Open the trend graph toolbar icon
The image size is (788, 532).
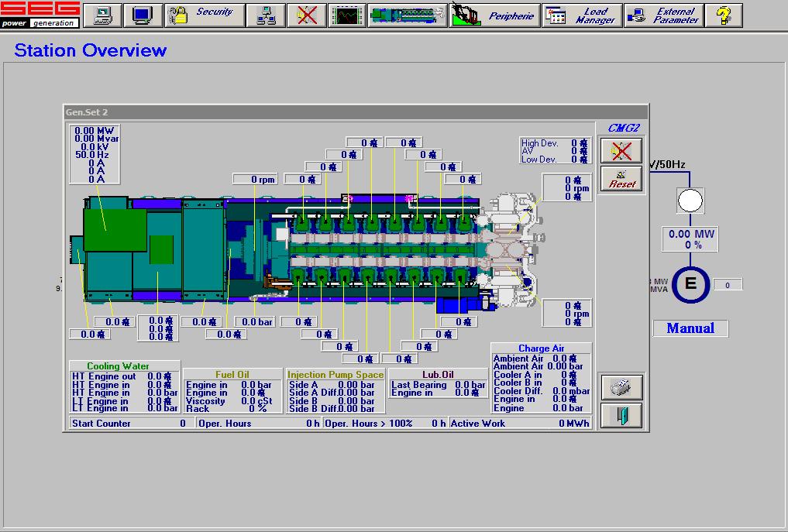tap(346, 15)
